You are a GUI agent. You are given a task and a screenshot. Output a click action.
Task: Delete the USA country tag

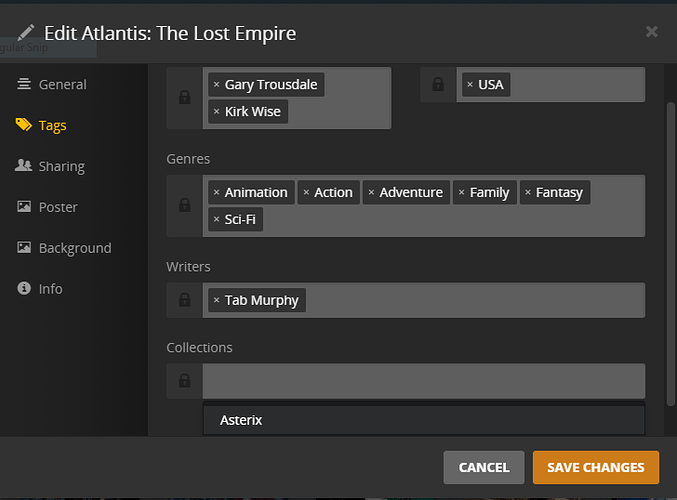tap(470, 85)
